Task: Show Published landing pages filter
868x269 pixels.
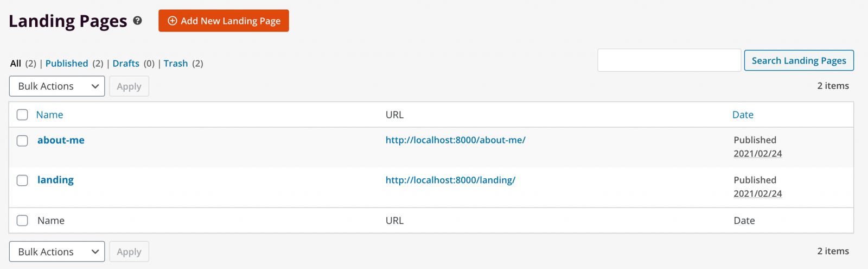Action: coord(67,64)
